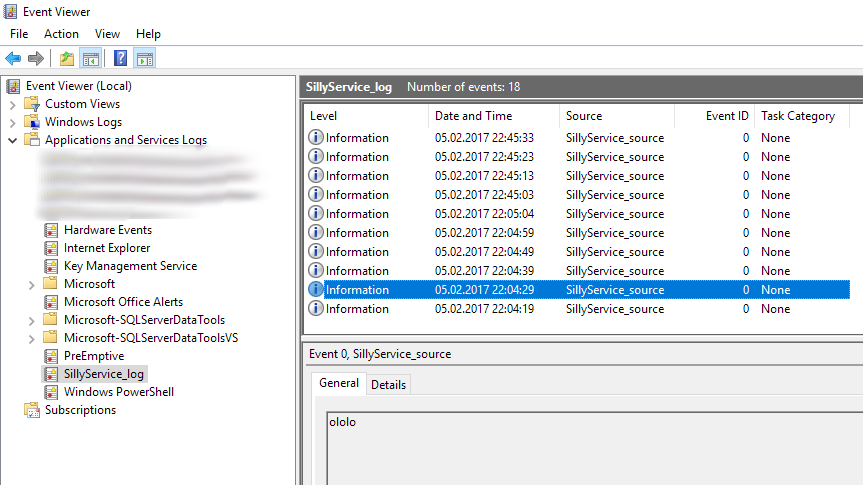Screen dimensions: 863x485
Task: Click the info icon of the 22:45:33 event
Action: 315,137
